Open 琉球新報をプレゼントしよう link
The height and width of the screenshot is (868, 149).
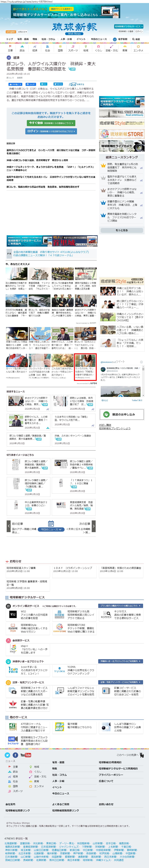click(x=115, y=428)
